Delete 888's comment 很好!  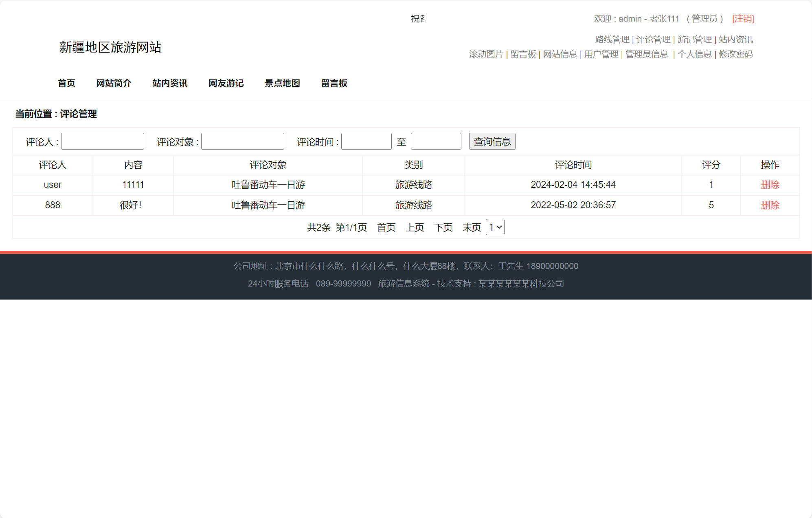tap(770, 205)
